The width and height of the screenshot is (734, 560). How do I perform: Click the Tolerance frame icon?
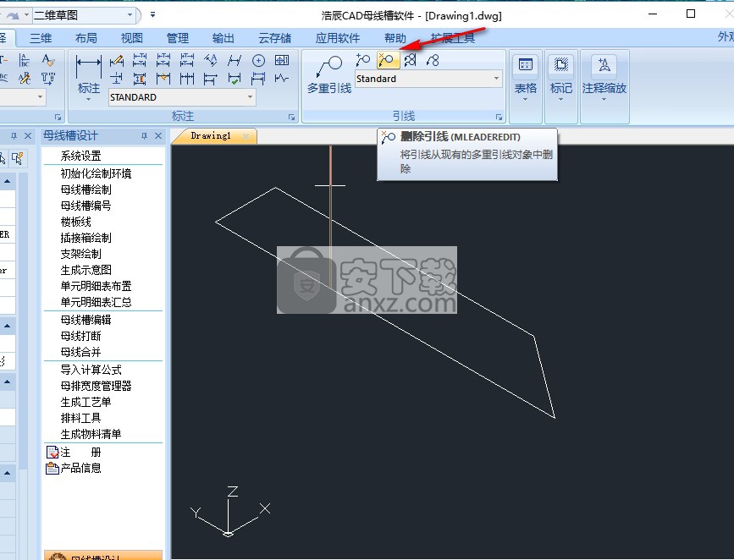(x=282, y=60)
